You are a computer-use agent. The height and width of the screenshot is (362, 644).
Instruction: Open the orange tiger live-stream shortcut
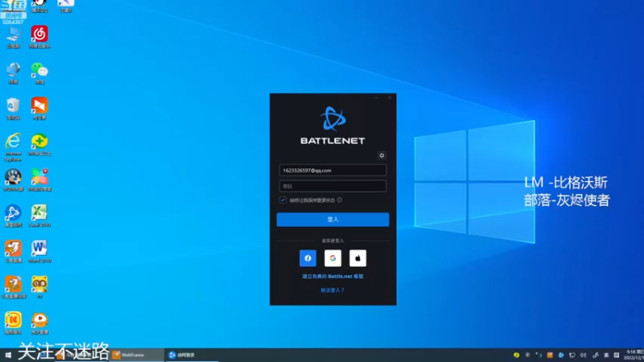[x=39, y=323]
